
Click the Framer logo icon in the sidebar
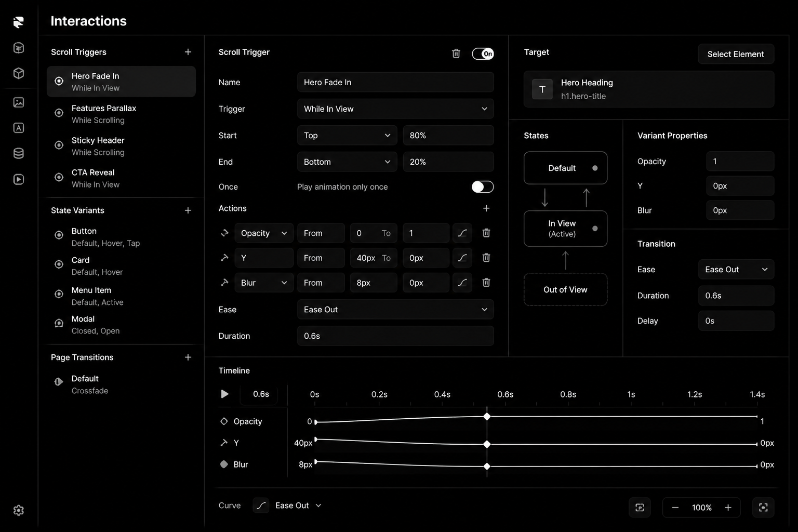coord(19,22)
